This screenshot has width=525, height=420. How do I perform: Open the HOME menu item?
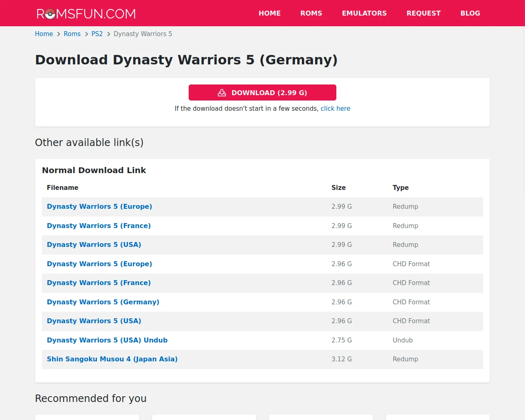point(269,13)
